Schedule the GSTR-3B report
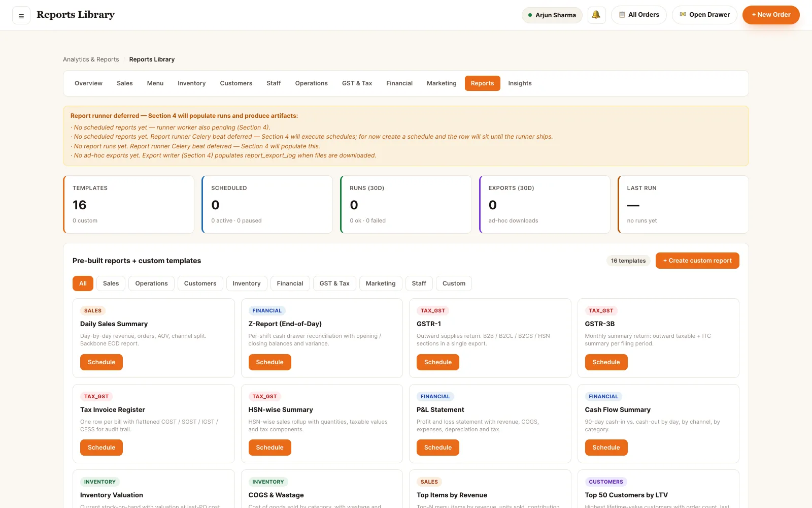Viewport: 812px width, 508px height. coord(606,362)
